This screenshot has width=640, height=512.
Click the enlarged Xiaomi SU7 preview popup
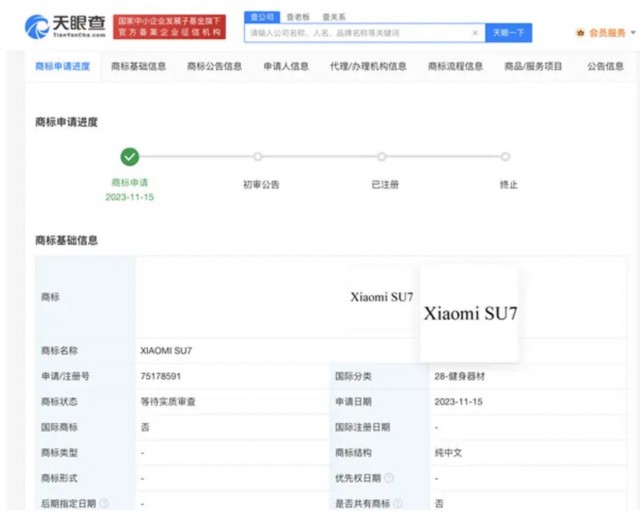tap(470, 314)
